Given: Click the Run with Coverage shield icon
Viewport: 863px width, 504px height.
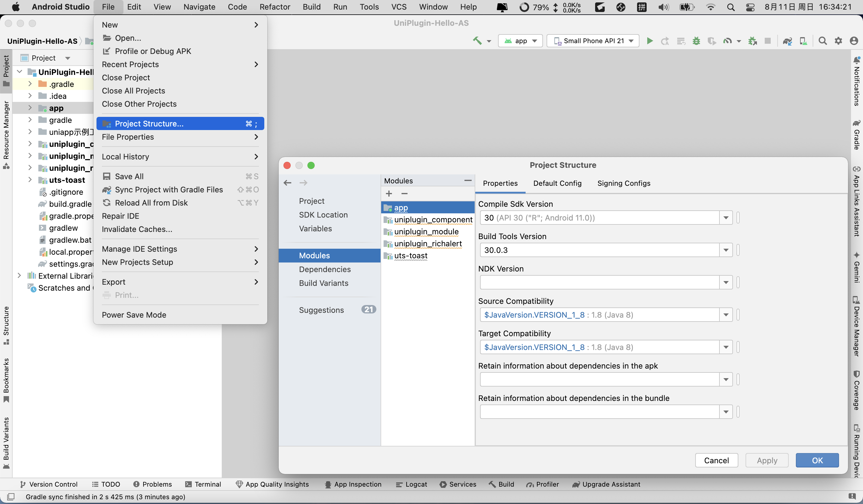Looking at the screenshot, I should click(x=712, y=41).
